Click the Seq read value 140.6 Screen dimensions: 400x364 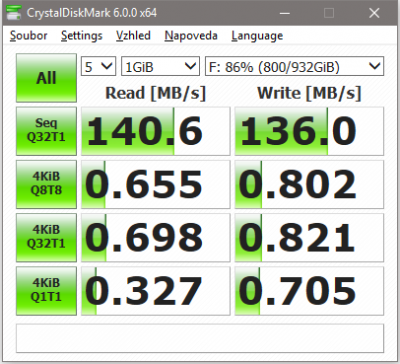point(156,131)
